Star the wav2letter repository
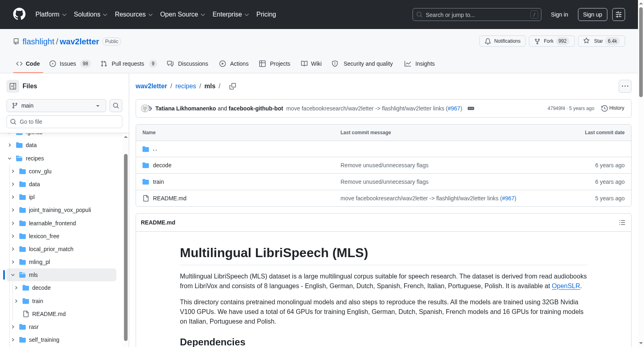644x347 pixels. point(601,41)
